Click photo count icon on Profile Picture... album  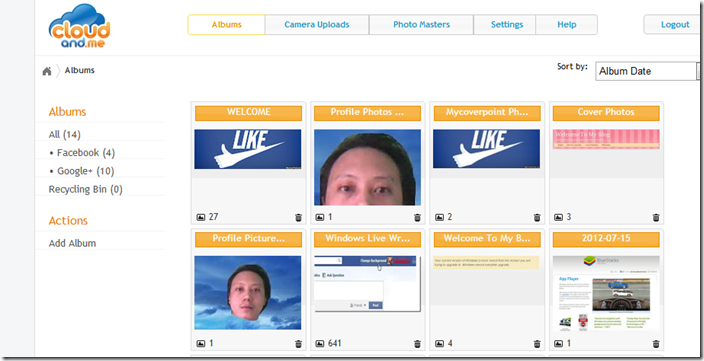pos(201,344)
